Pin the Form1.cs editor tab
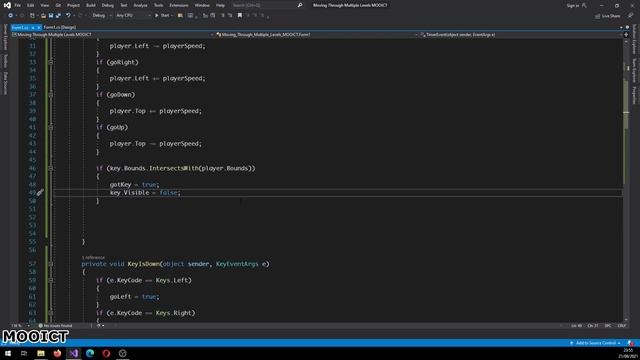The image size is (640, 360). click(x=33, y=27)
